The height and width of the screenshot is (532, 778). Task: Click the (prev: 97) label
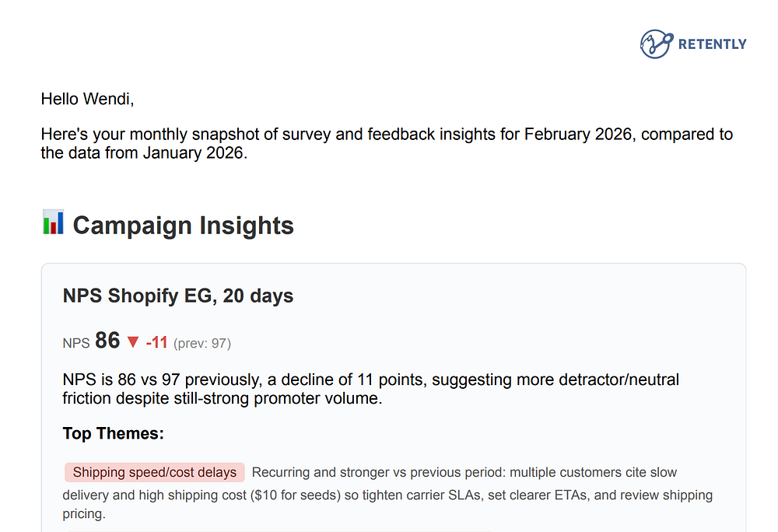(202, 343)
